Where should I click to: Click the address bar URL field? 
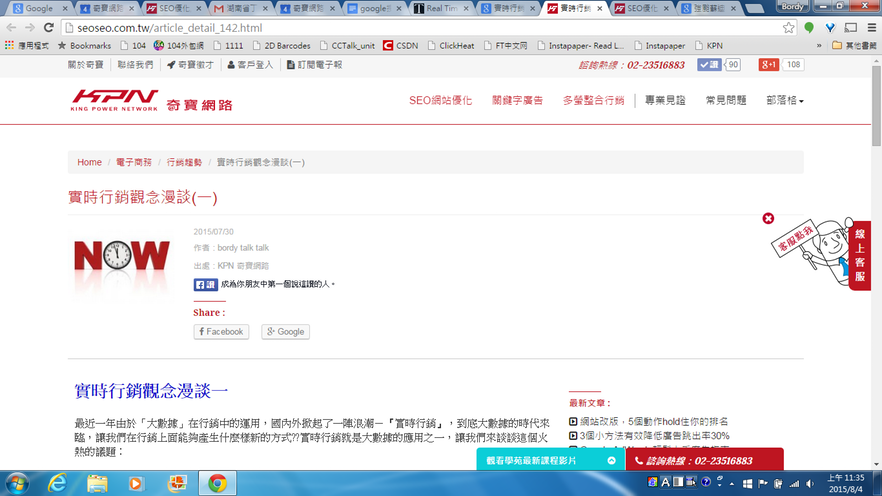[x=400, y=28]
